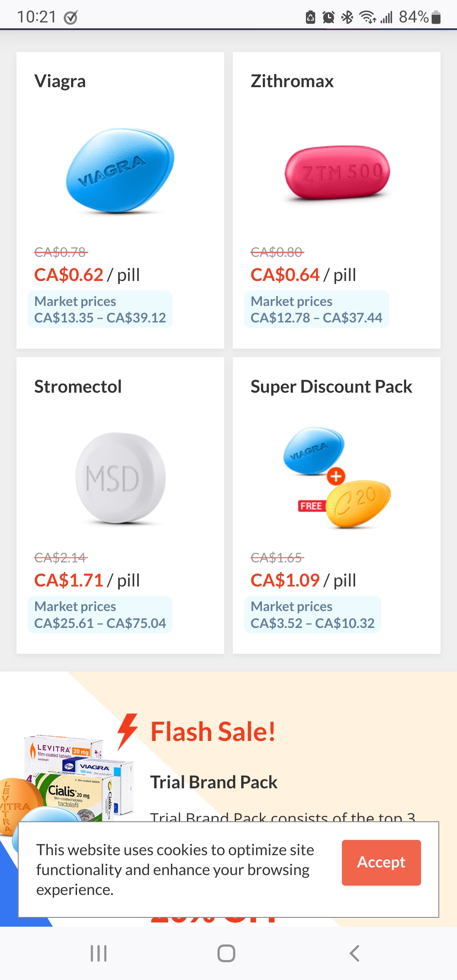
Task: Open the Trial Brand Pack heading
Action: coord(214,782)
